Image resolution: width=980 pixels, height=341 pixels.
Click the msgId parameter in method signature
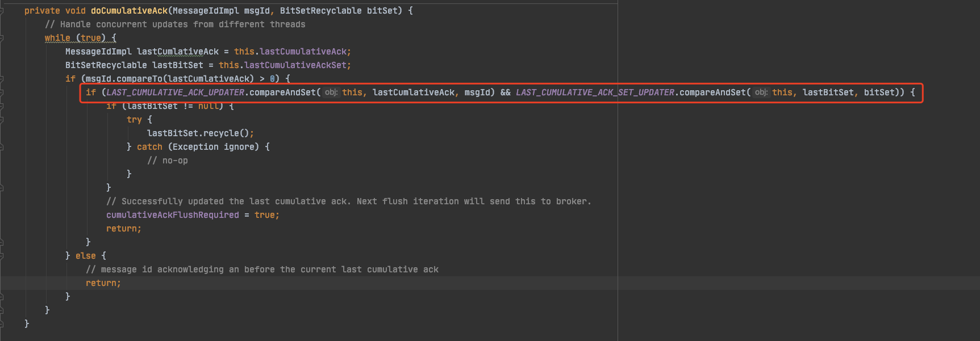[x=257, y=11]
